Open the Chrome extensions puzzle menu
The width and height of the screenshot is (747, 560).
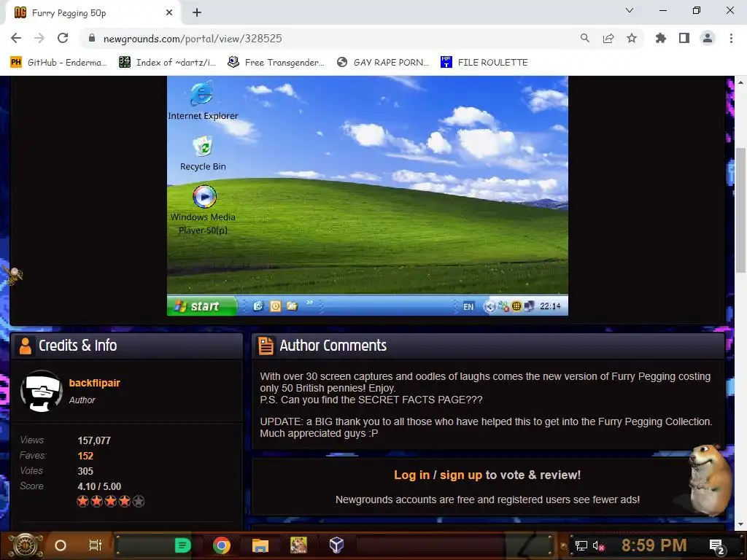click(660, 38)
